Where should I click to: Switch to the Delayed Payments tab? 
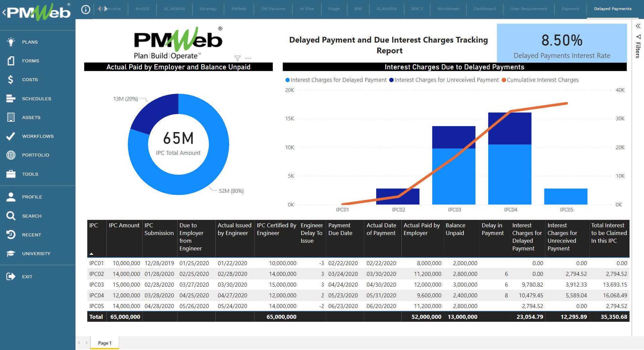(612, 9)
